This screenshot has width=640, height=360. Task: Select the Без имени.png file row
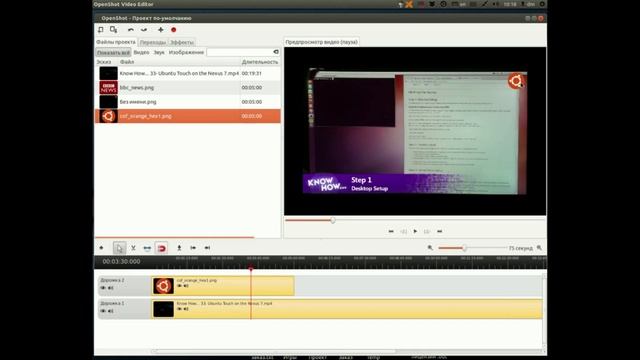pos(188,102)
